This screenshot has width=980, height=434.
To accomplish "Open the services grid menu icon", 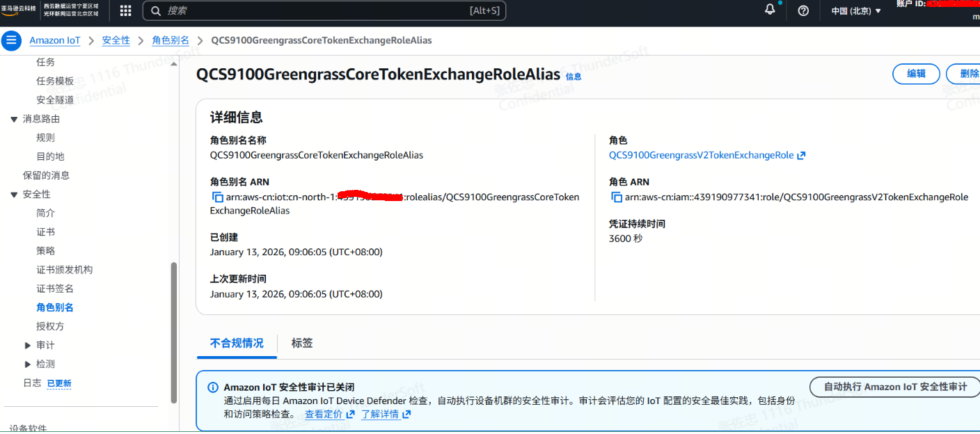I will click(126, 10).
